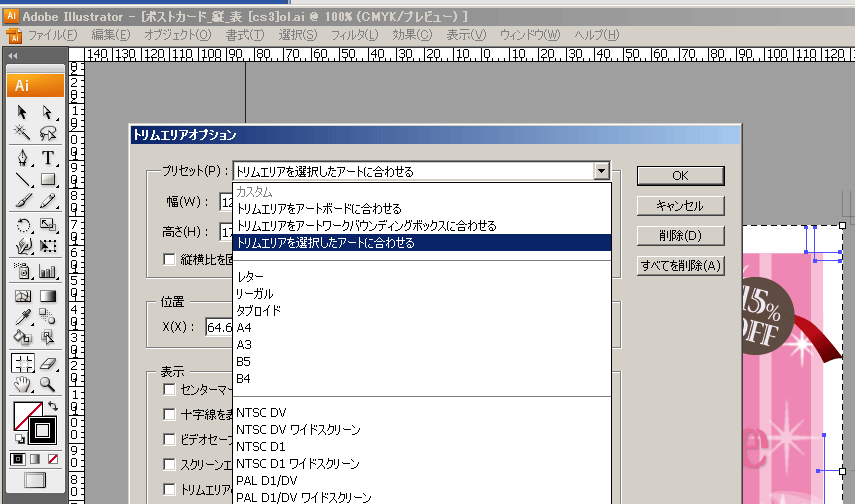Select the Symbol Sprayer tool
This screenshot has width=855, height=504.
(22, 271)
